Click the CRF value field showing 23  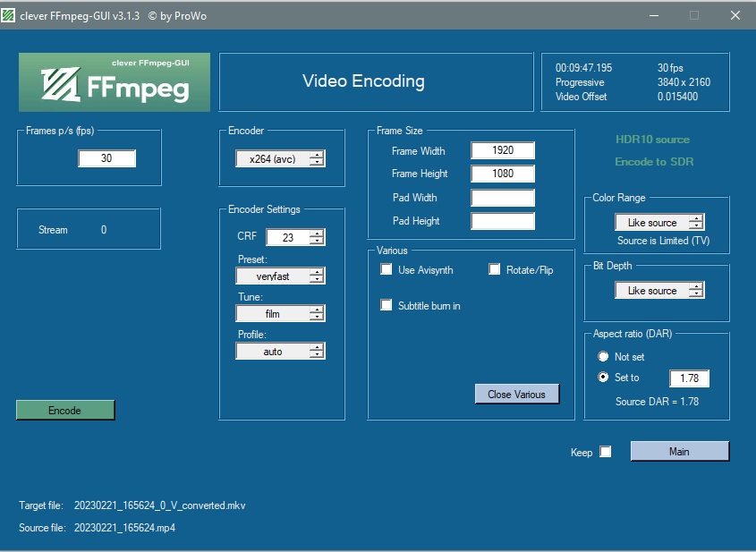coord(288,237)
